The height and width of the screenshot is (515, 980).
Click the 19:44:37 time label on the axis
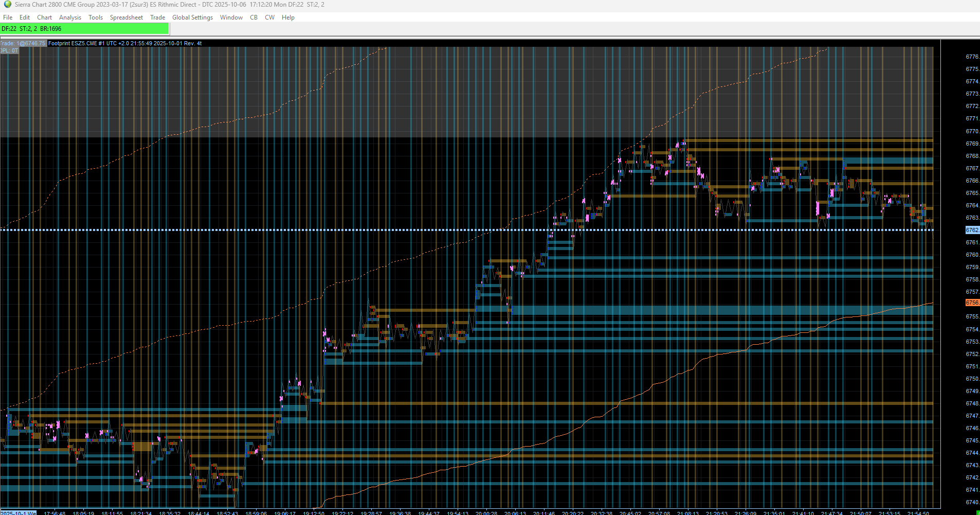point(429,513)
